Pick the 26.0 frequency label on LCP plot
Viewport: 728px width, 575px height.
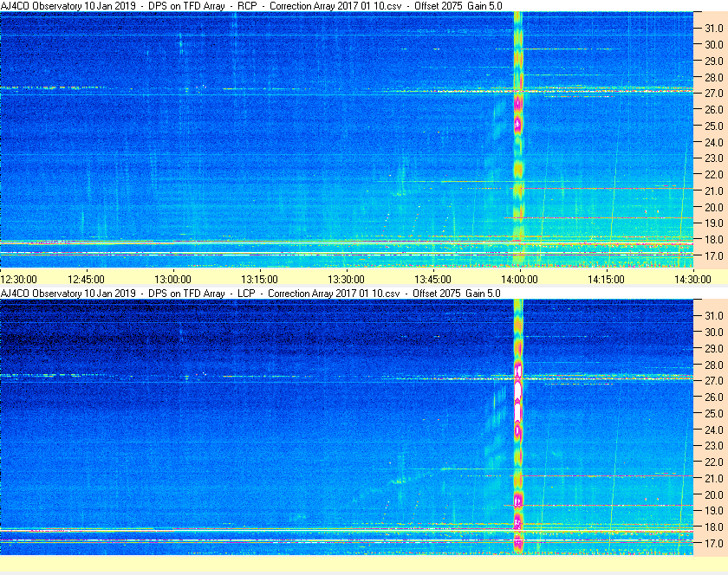click(714, 397)
